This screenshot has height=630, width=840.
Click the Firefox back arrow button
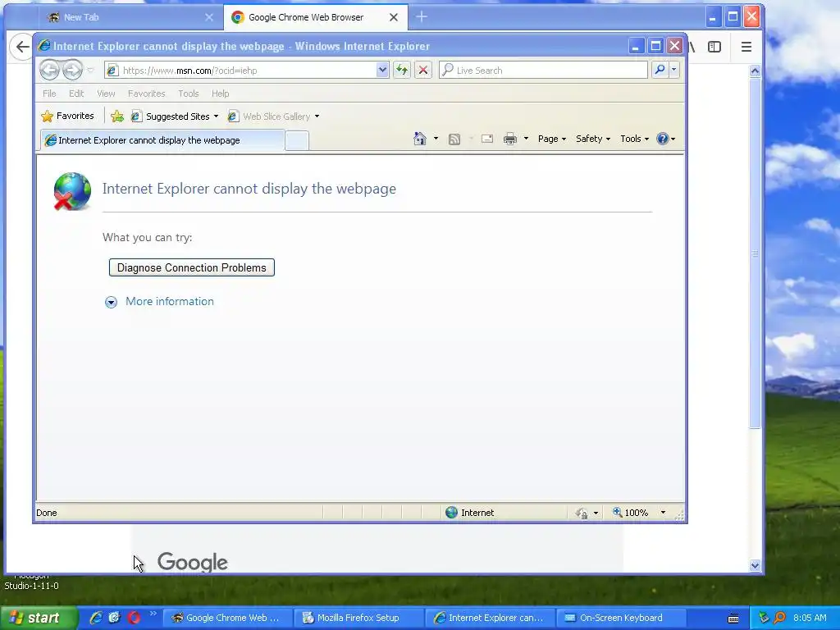point(22,47)
